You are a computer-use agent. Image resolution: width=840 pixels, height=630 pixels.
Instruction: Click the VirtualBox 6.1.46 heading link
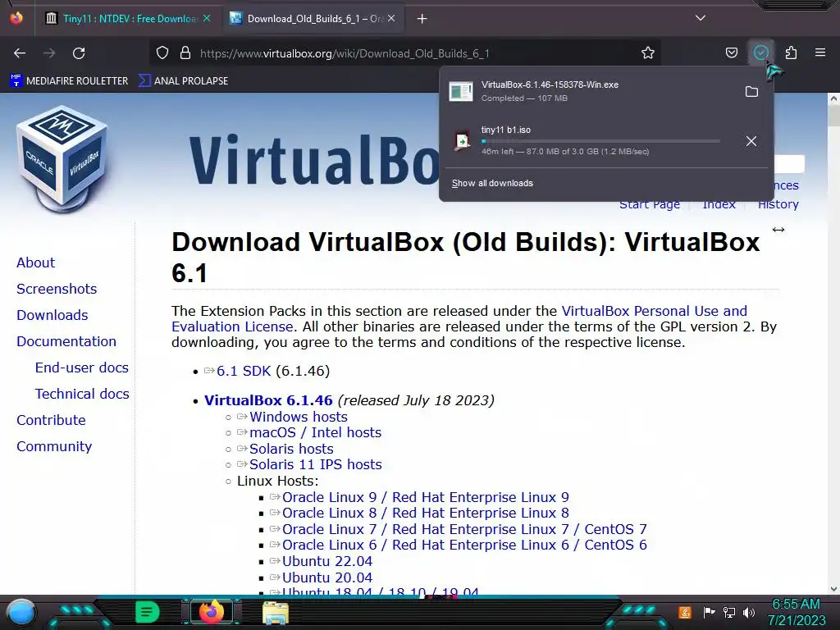coord(268,400)
